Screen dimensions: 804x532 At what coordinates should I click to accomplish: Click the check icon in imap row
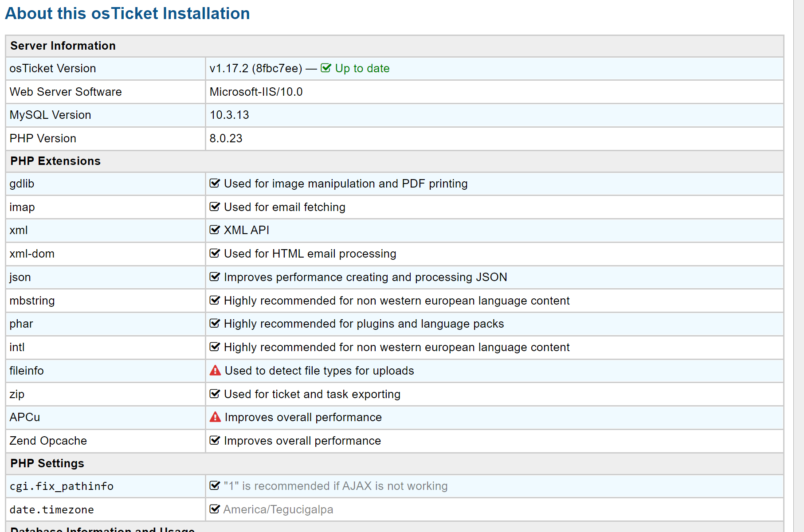tap(215, 207)
